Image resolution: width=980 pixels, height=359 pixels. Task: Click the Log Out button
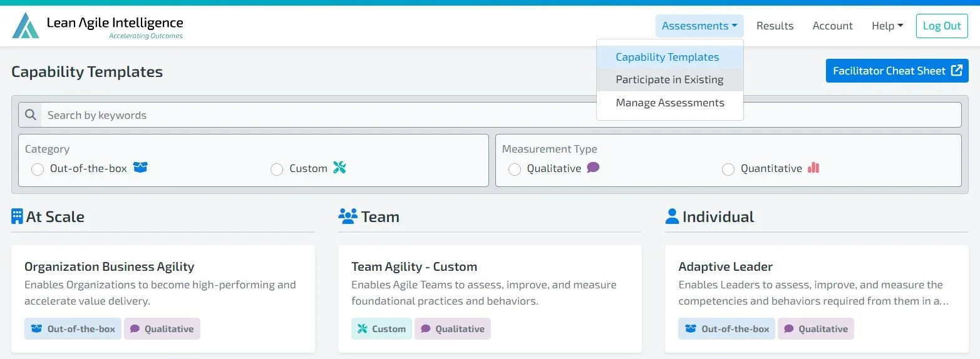coord(942,26)
